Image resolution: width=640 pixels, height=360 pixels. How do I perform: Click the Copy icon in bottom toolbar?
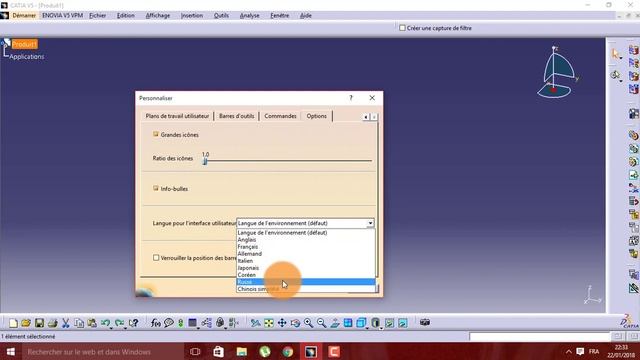(x=79, y=323)
